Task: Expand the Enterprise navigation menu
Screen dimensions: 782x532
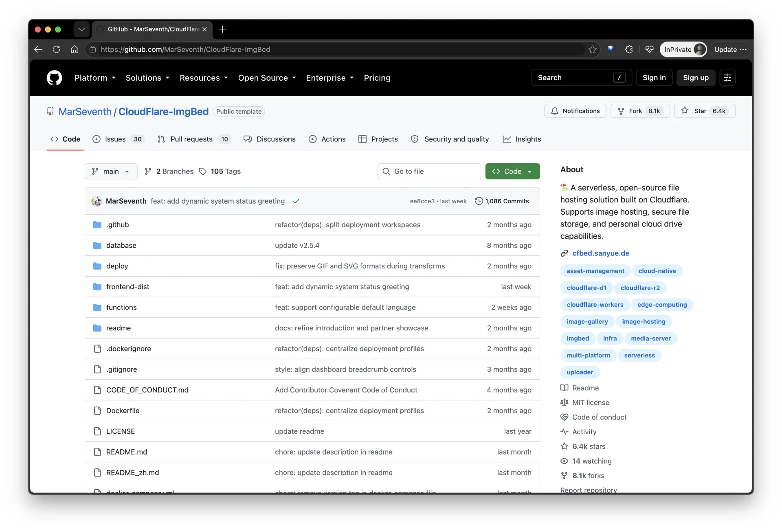Action: [x=330, y=78]
